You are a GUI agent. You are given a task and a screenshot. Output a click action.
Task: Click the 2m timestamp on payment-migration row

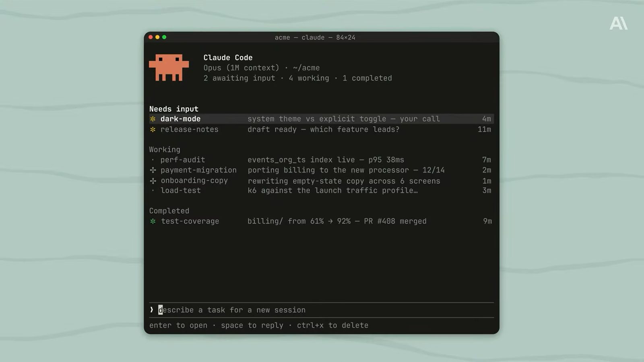(487, 170)
